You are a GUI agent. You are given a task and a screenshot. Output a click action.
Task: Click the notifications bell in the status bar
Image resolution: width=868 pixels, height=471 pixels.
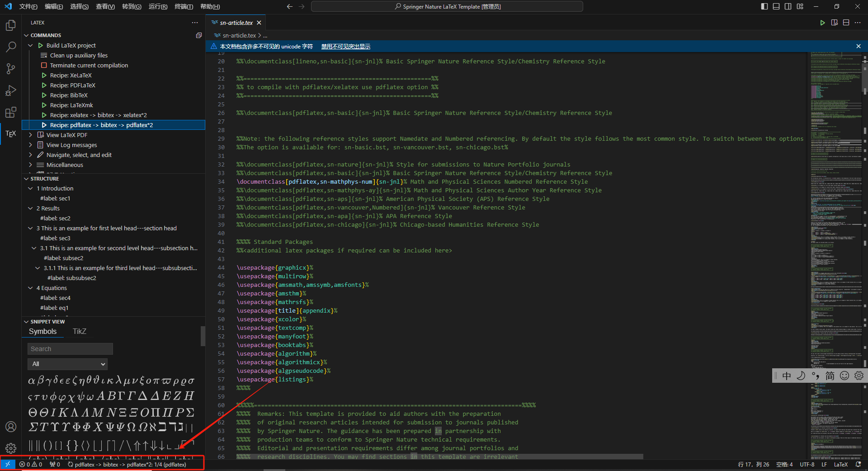858,464
